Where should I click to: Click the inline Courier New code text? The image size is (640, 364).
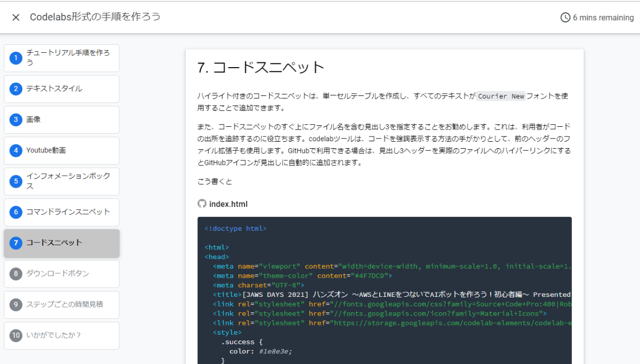(x=501, y=96)
